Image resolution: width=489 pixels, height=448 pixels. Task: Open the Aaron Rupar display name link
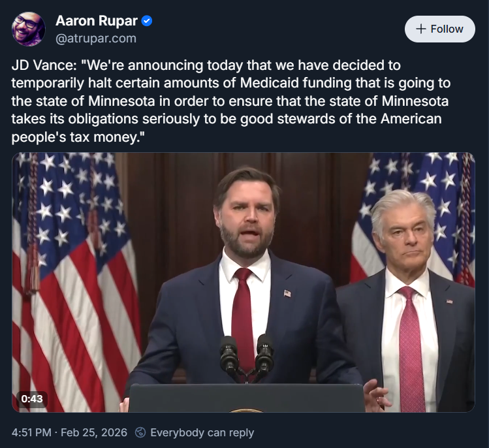tap(97, 22)
